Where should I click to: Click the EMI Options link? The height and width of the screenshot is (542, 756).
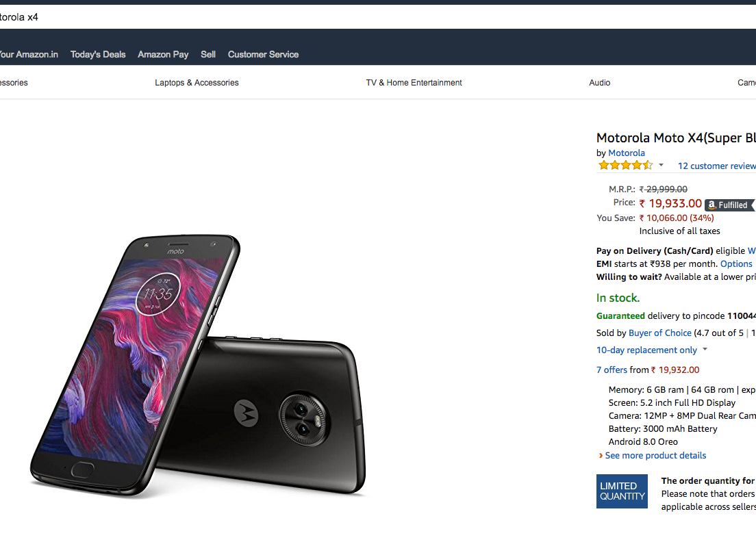point(736,263)
